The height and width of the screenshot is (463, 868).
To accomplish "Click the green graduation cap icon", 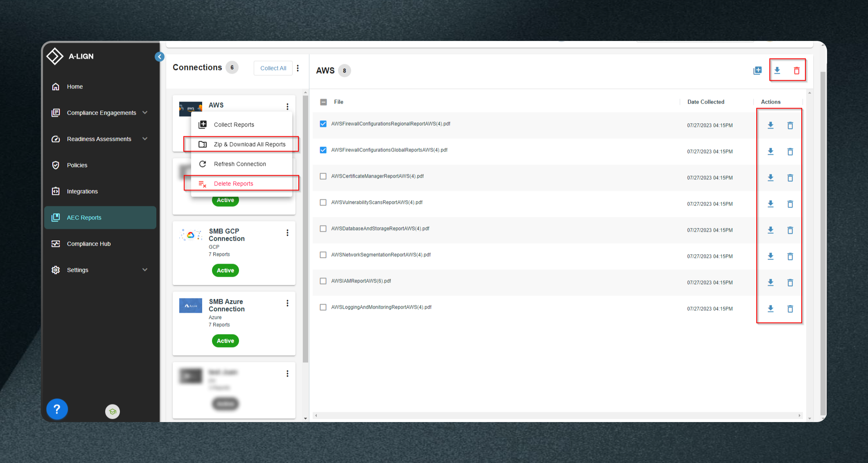I will pos(113,411).
